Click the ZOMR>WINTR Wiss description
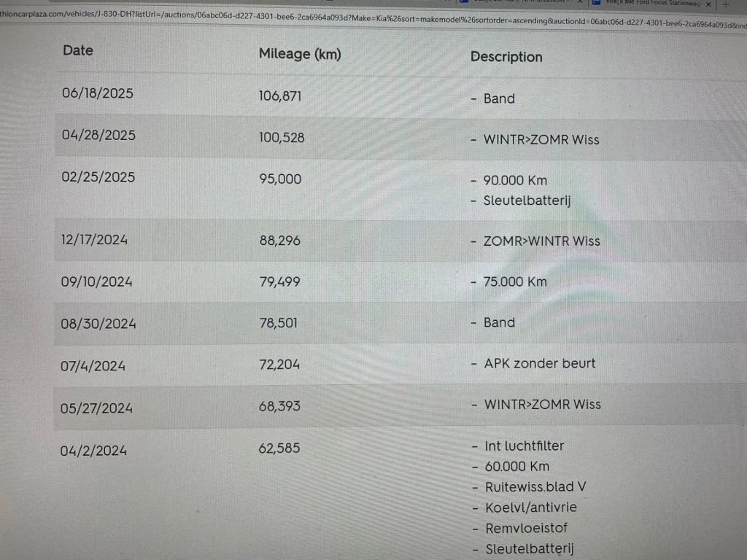Image resolution: width=747 pixels, height=560 pixels. (x=541, y=241)
